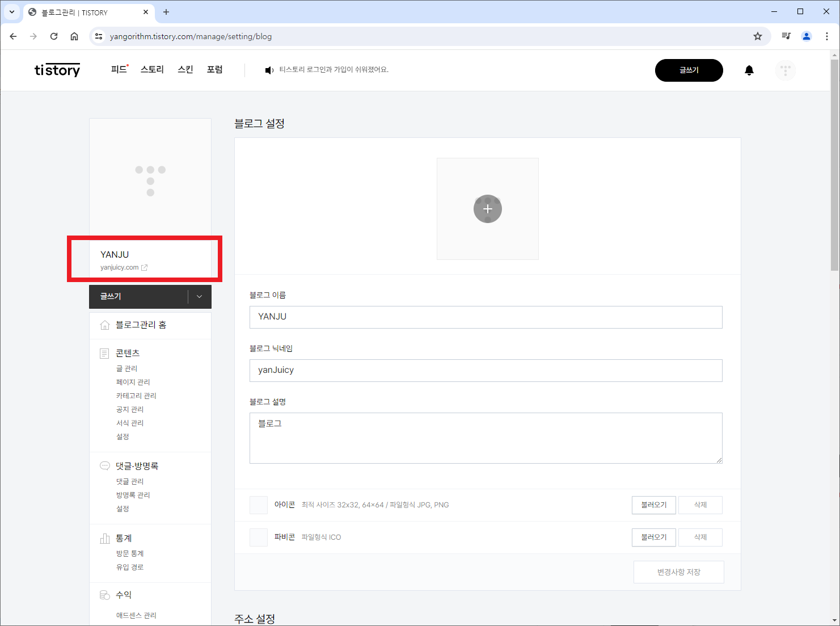Go back using browser back arrow
Viewport: 840px width, 626px height.
point(14,36)
